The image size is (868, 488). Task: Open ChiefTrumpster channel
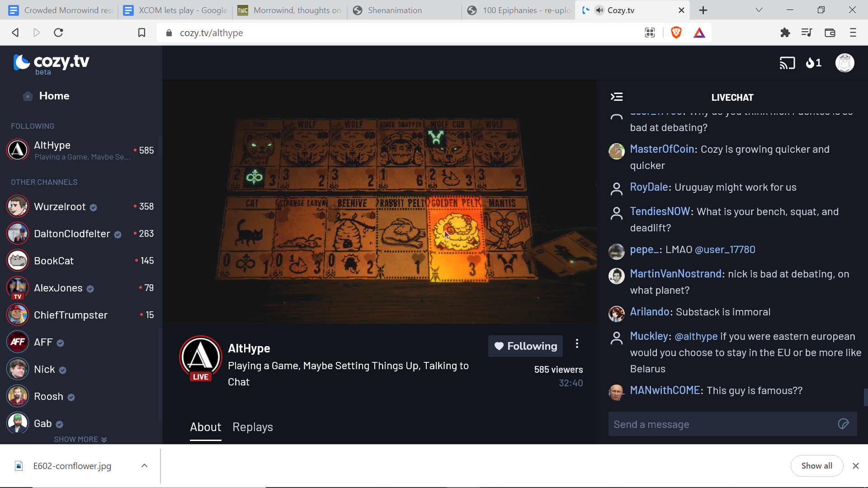80,315
